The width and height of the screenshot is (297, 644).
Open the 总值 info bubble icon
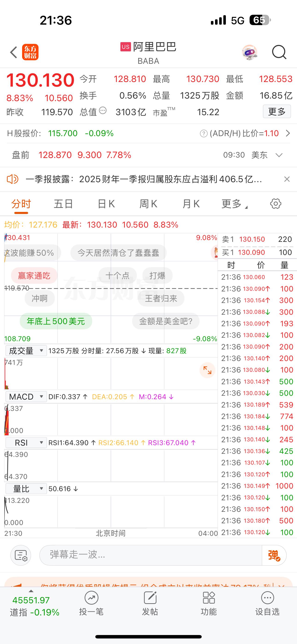click(x=103, y=110)
